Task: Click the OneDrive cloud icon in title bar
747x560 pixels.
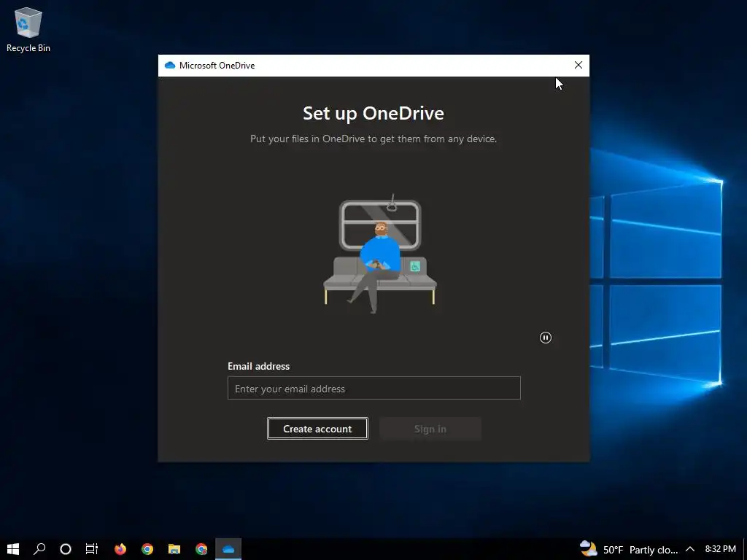Action: (169, 65)
